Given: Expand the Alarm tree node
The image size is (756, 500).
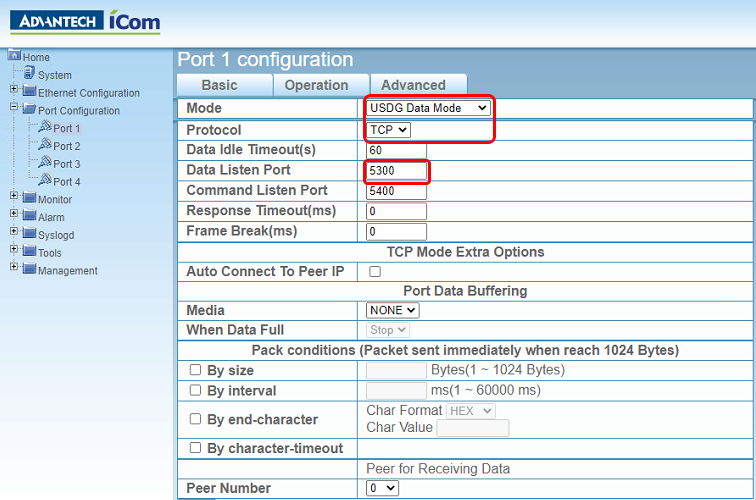Looking at the screenshot, I should coord(14,214).
